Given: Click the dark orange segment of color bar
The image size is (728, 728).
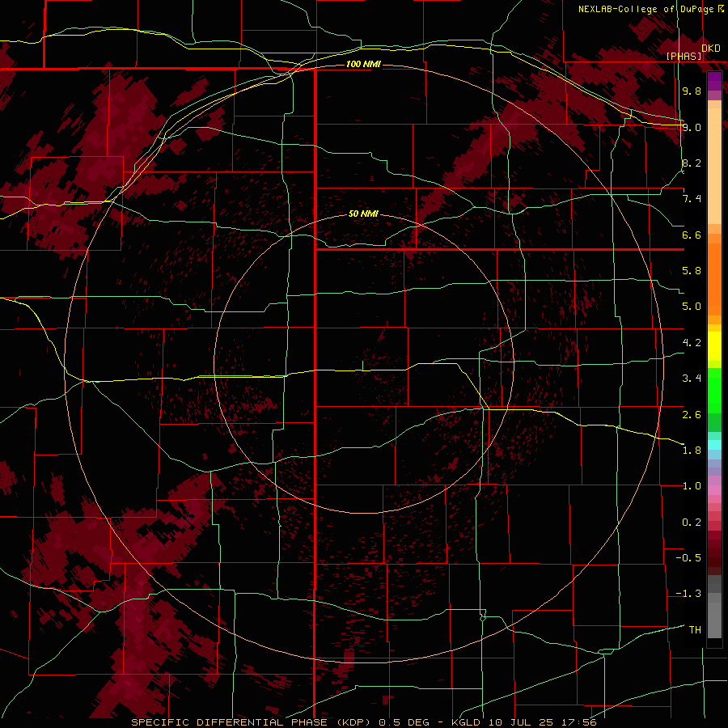Looking at the screenshot, I should pyautogui.click(x=714, y=278).
